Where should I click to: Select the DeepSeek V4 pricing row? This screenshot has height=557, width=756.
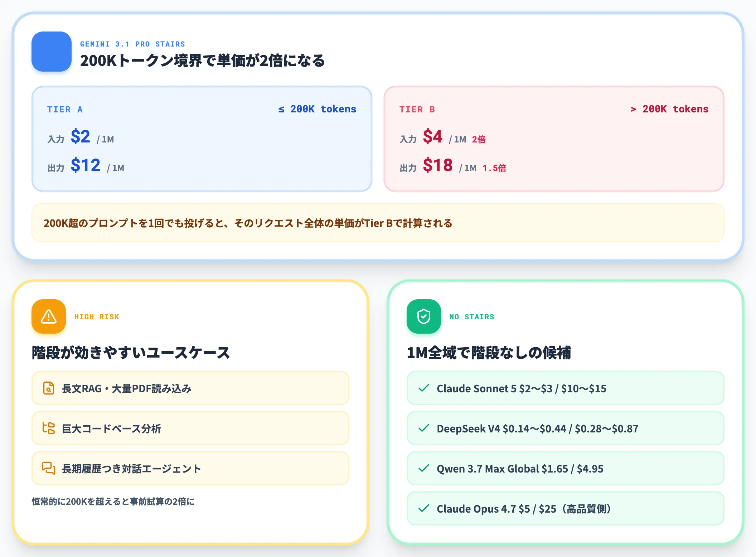coord(565,428)
